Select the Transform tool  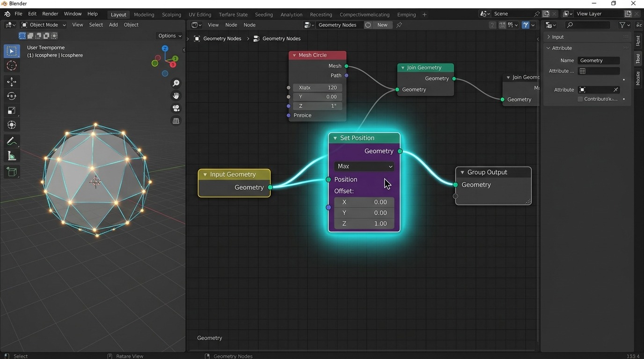[12, 125]
